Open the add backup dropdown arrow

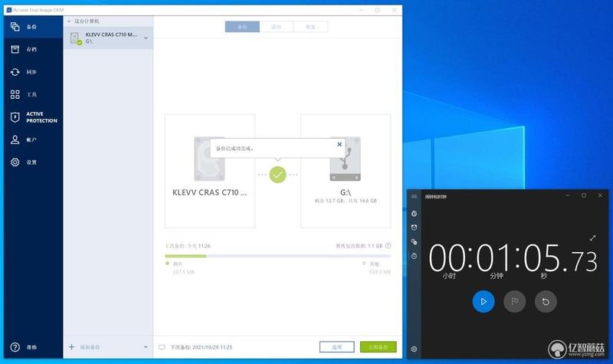(146, 347)
